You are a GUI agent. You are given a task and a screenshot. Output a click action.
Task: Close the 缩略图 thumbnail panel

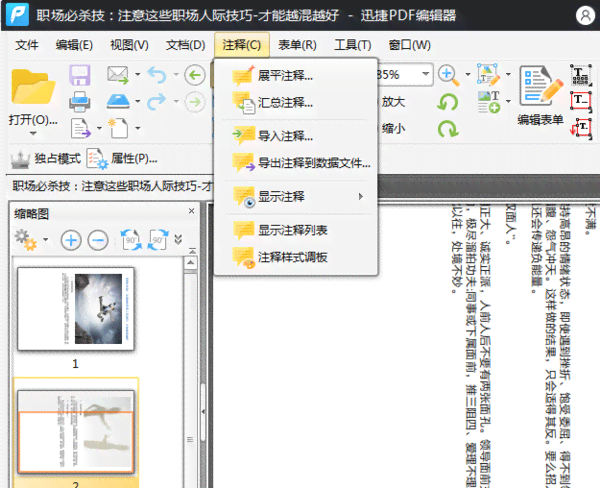(192, 211)
